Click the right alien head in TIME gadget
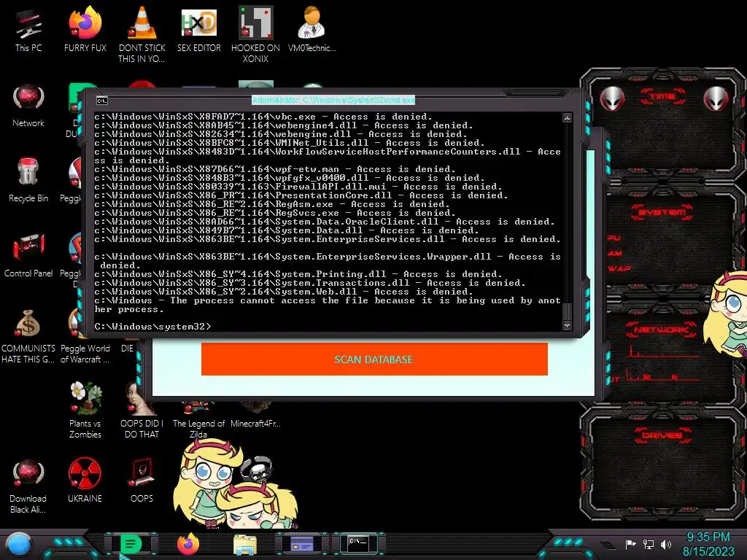 pyautogui.click(x=716, y=99)
